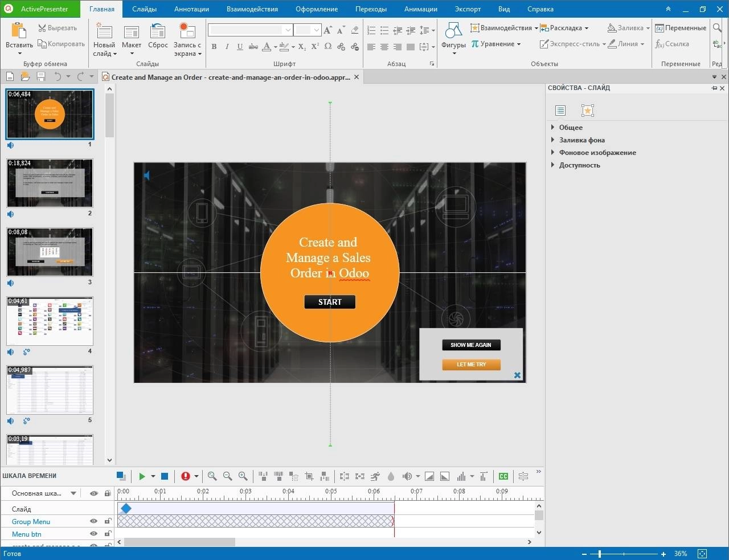Toggle lock for Group Menu row
Viewport: 729px width, 560px height.
(x=108, y=521)
